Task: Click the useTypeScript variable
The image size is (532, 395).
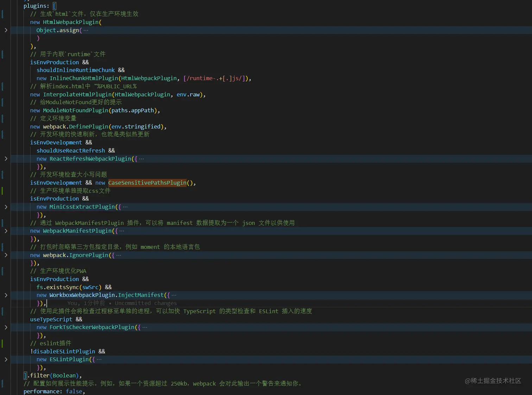Action: click(51, 319)
